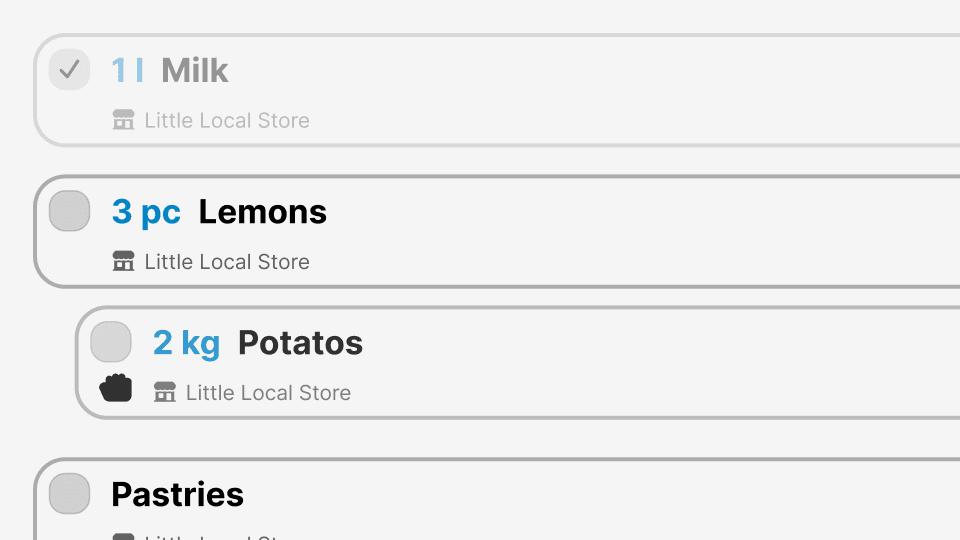The image size is (960, 540).
Task: Open the Milk item name
Action: [195, 70]
